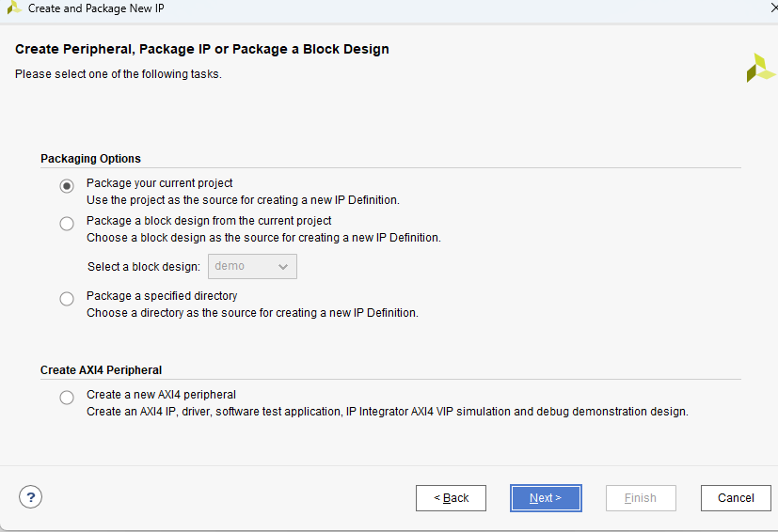The width and height of the screenshot is (778, 532).
Task: Choose 'Create a new AXI4 peripheral' option
Action: point(67,398)
